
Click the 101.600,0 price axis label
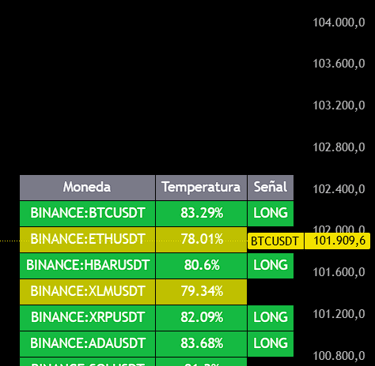pyautogui.click(x=339, y=273)
